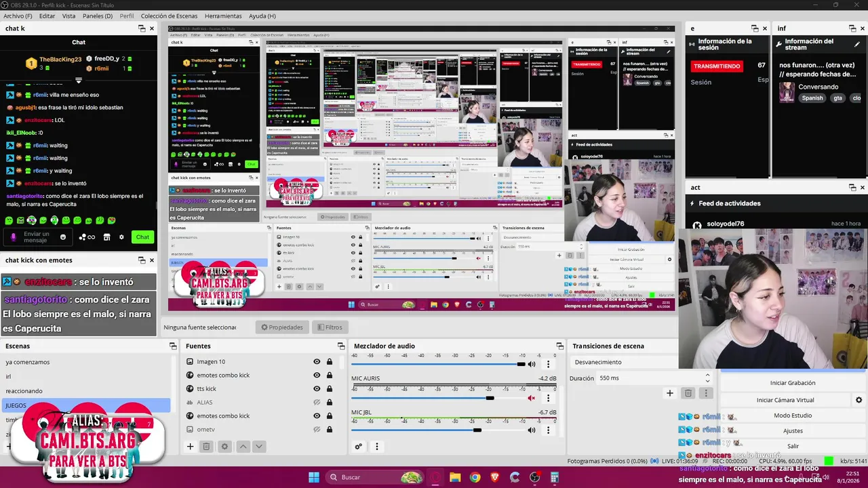868x488 pixels.
Task: Open the Paneles menu
Action: click(98, 16)
